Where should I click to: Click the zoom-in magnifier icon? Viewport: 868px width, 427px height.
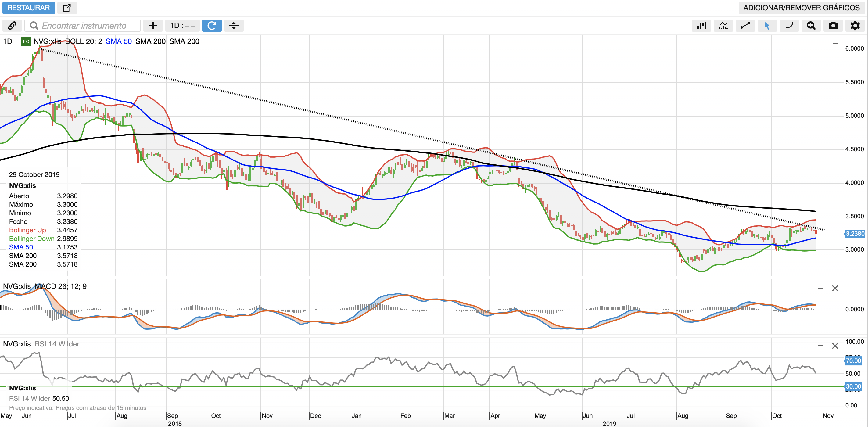[811, 26]
